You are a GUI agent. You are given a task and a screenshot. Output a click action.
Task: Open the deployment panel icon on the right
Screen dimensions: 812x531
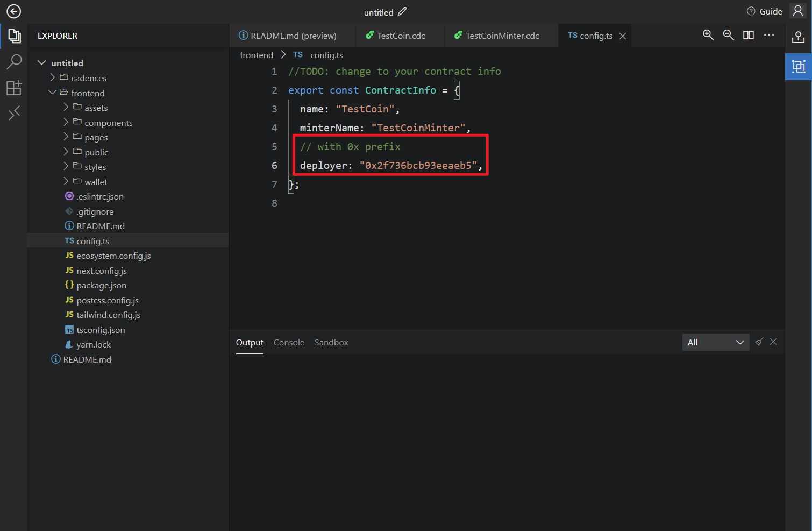(x=798, y=37)
